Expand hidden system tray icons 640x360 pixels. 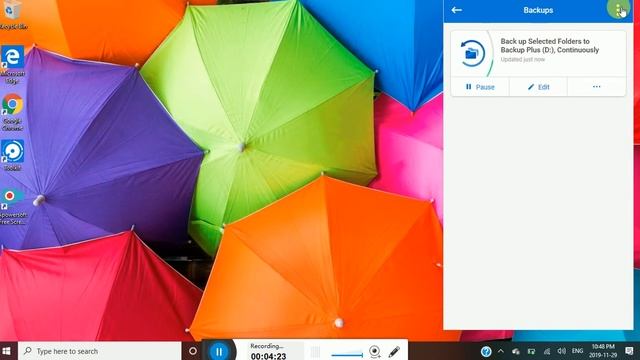501,351
